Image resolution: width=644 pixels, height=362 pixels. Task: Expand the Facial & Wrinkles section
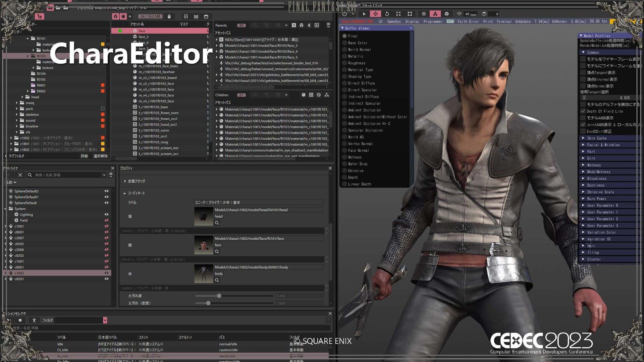[x=583, y=145]
